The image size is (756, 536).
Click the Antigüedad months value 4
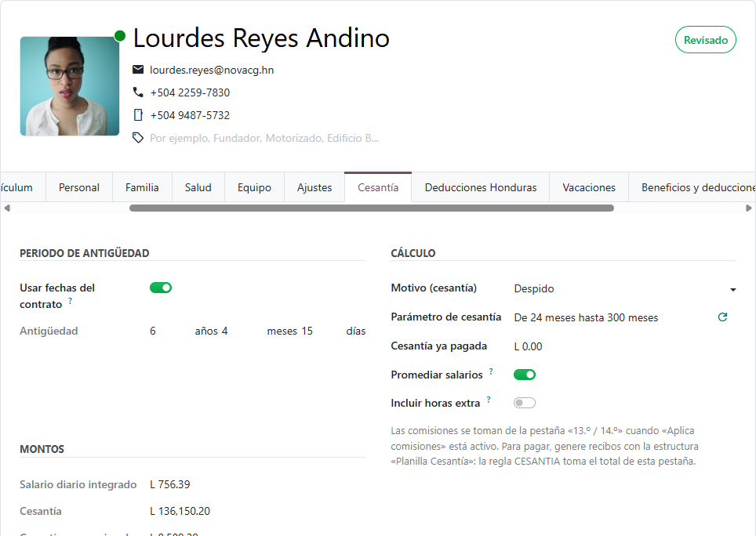click(x=224, y=331)
